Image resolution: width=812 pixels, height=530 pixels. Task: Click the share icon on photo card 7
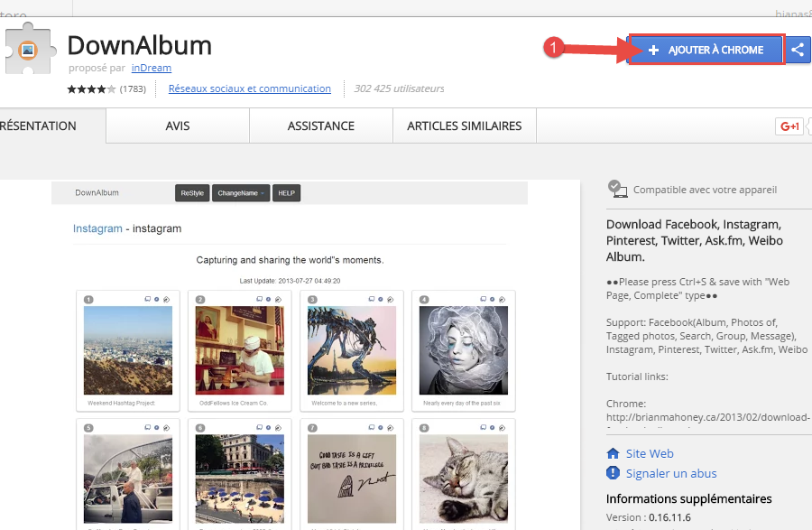click(x=390, y=428)
